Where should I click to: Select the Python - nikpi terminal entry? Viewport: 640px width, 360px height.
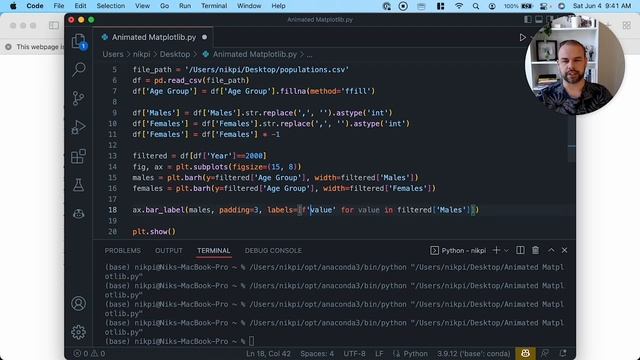pyautogui.click(x=458, y=251)
